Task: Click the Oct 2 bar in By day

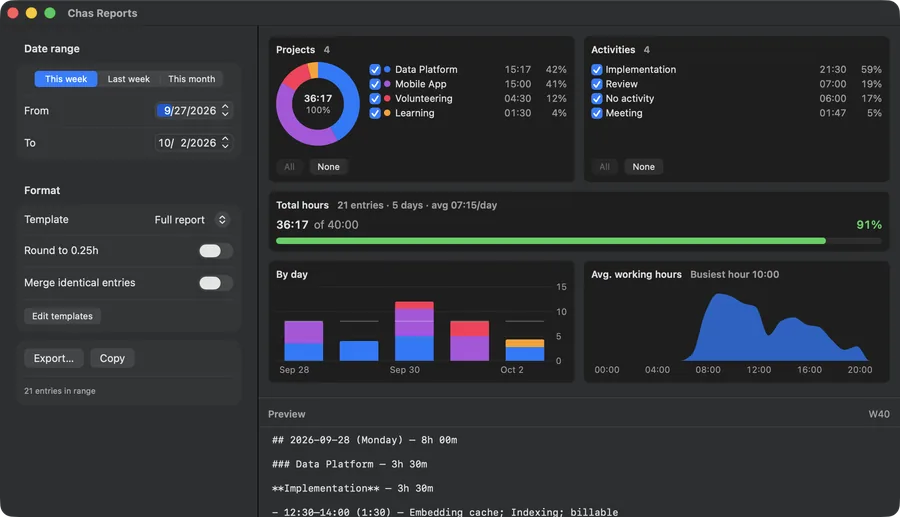Action: pyautogui.click(x=525, y=350)
